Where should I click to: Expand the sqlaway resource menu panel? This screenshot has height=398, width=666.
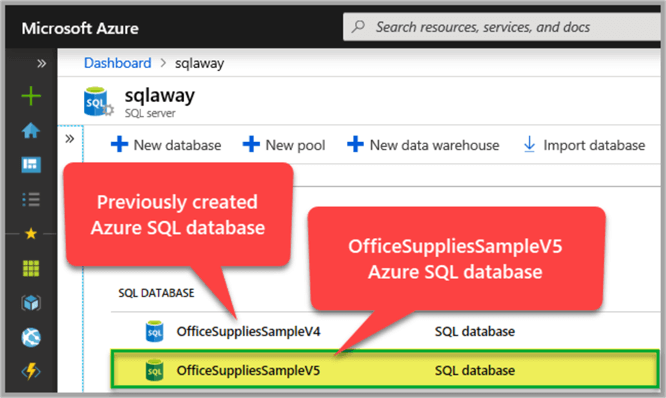[x=70, y=138]
